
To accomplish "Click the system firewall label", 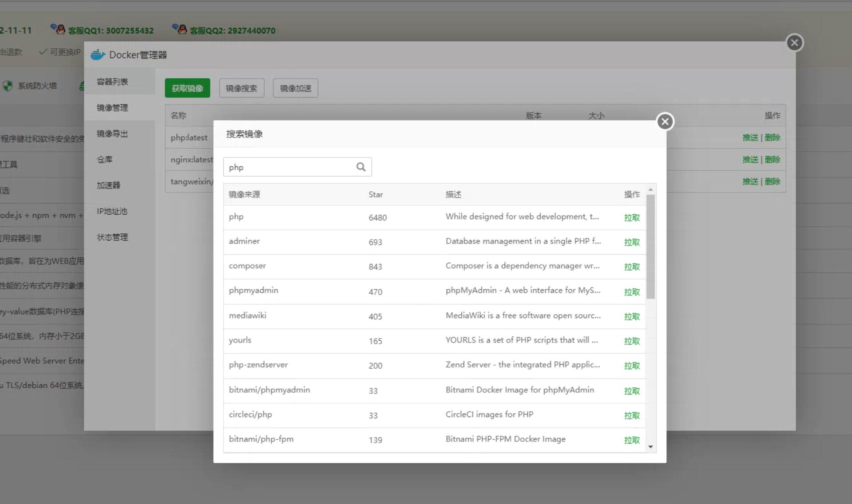I will (37, 86).
